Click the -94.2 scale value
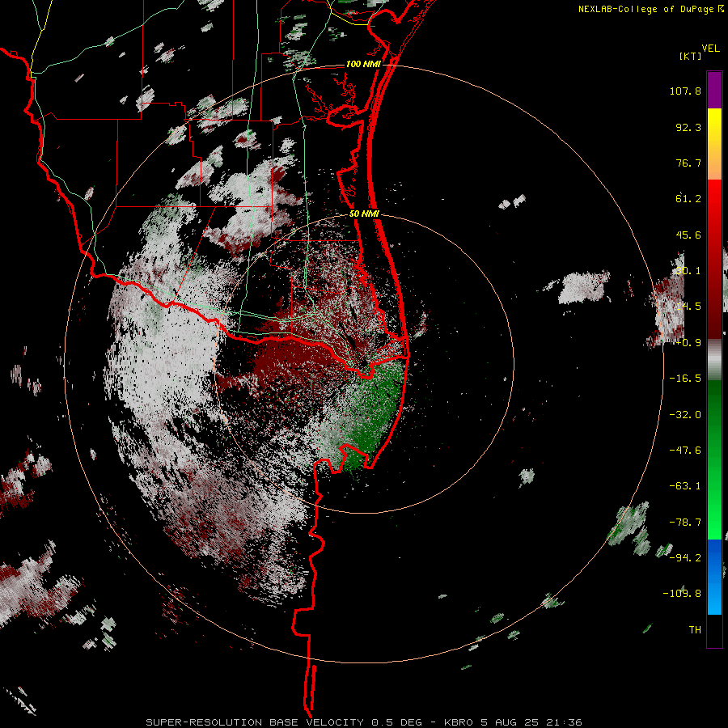This screenshot has height=728, width=728. tap(685, 557)
